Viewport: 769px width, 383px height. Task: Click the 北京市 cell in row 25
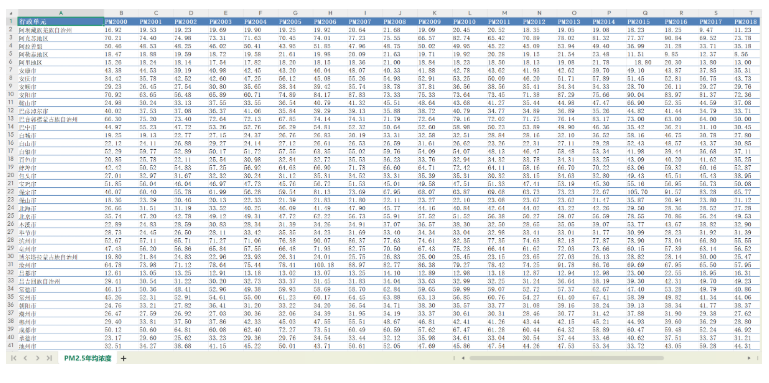coord(60,216)
